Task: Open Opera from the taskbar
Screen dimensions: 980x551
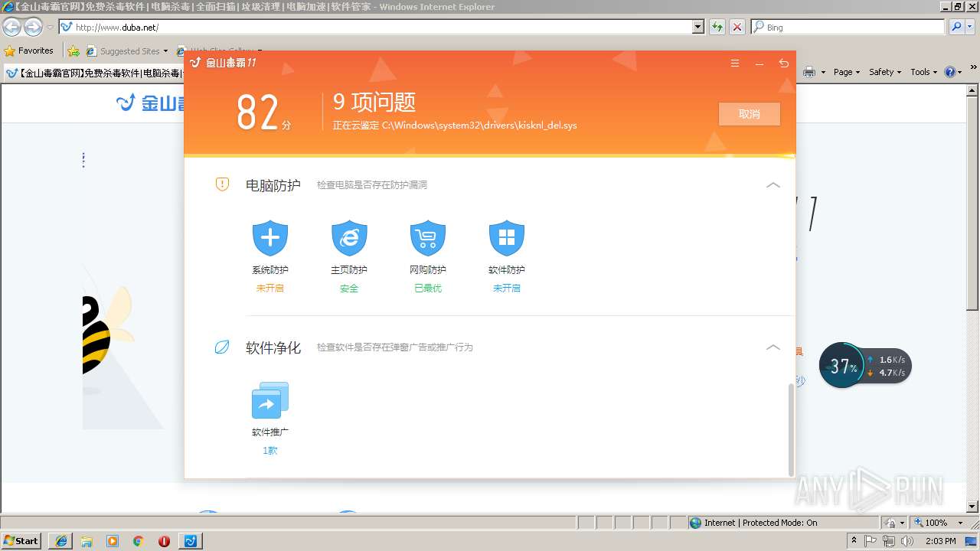Action: coord(164,541)
